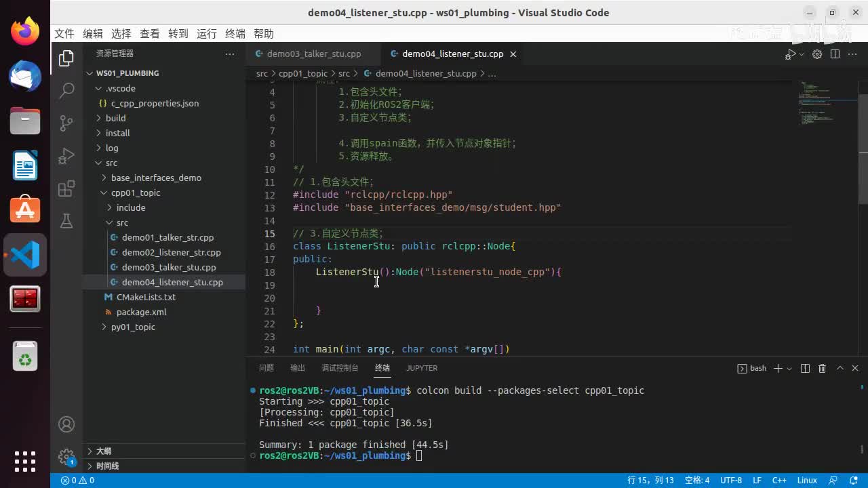Open the terminal launch profile dropdown
The height and width of the screenshot is (488, 868).
789,368
